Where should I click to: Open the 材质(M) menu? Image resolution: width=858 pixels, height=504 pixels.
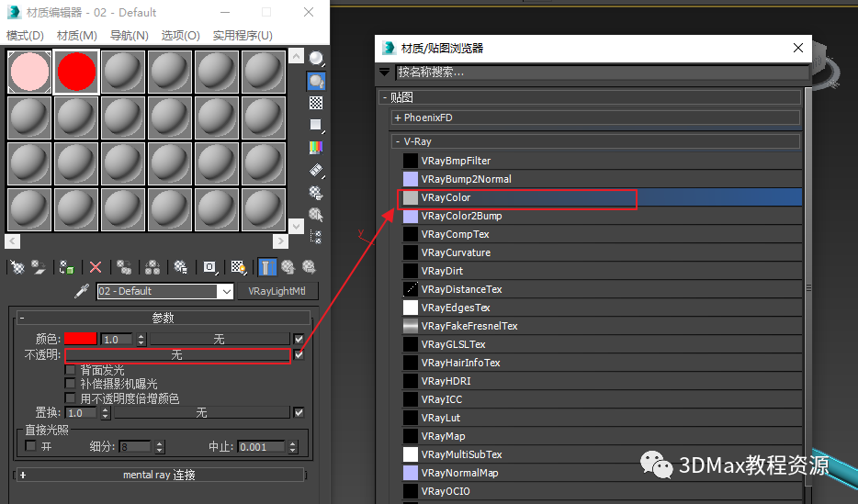point(77,36)
